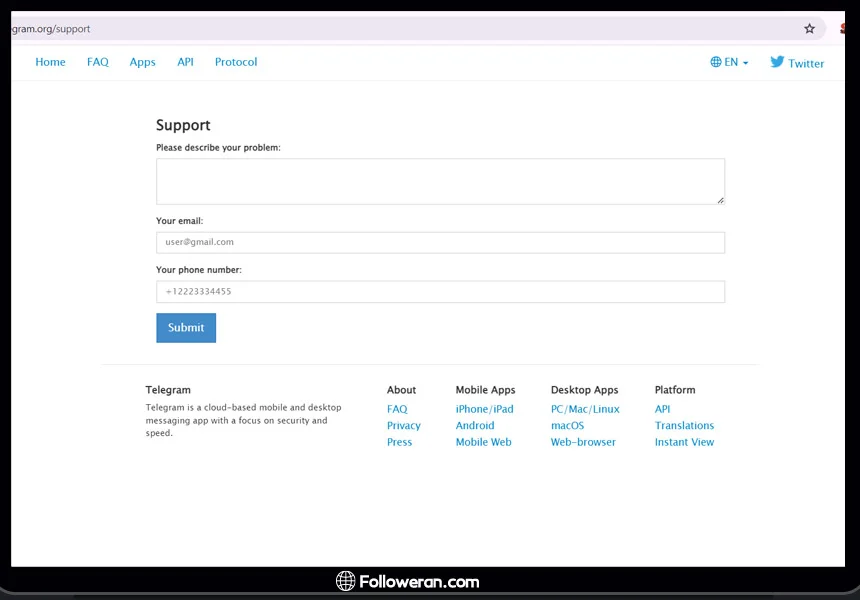Open Translations under Platform
This screenshot has height=600, width=860.
(x=684, y=426)
